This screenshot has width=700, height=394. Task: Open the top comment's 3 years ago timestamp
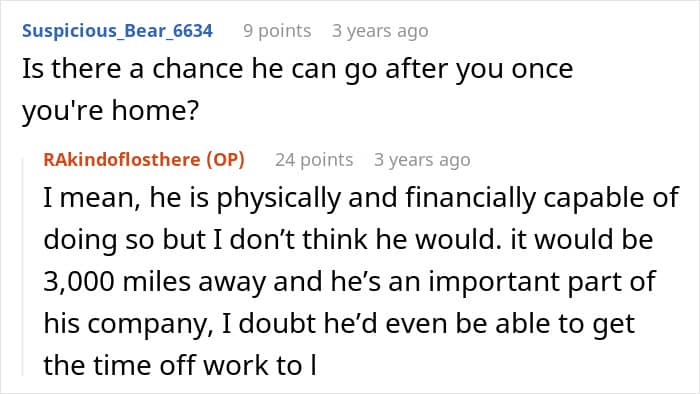(380, 31)
